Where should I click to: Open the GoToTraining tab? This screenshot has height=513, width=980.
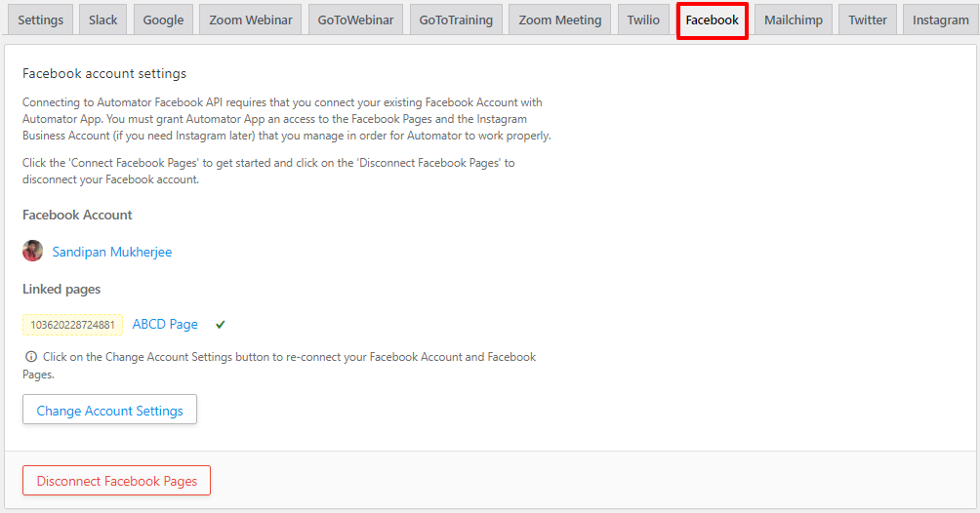(x=456, y=20)
